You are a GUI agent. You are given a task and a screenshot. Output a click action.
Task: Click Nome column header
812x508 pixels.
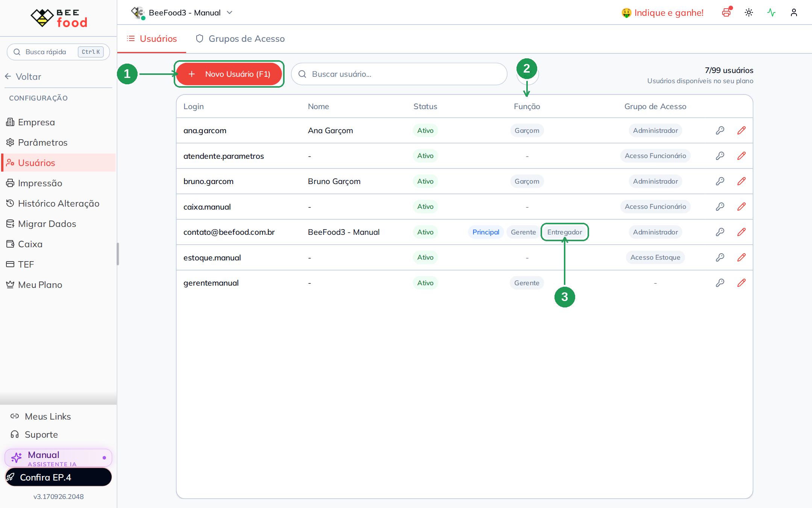coord(318,106)
